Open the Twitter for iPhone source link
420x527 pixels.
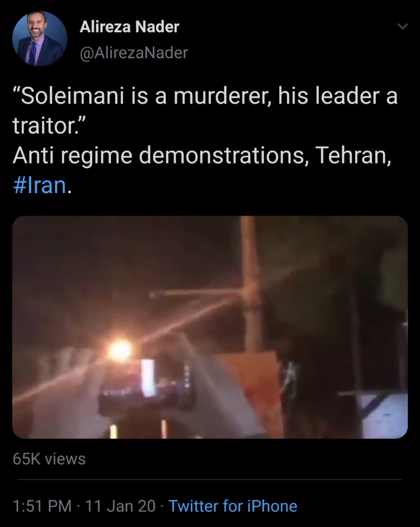[233, 506]
